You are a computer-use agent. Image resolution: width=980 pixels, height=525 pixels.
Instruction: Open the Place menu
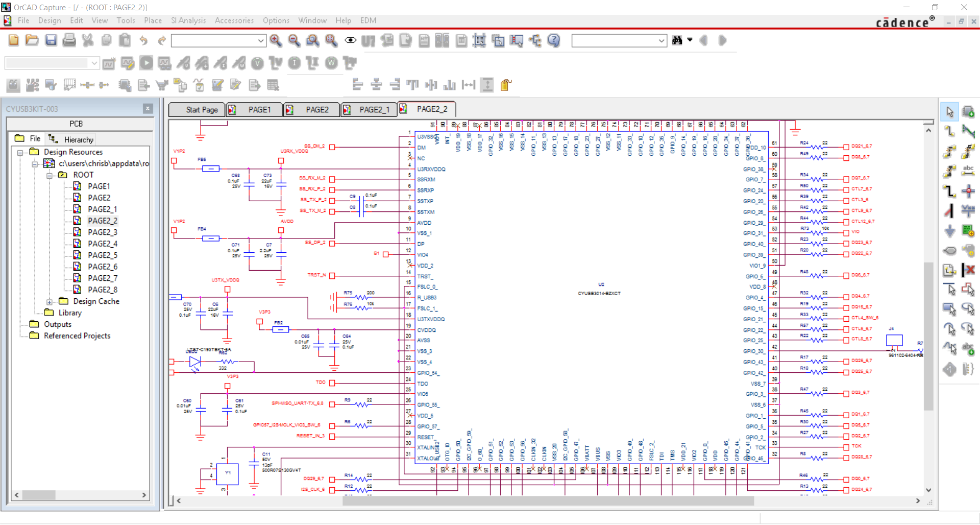153,20
